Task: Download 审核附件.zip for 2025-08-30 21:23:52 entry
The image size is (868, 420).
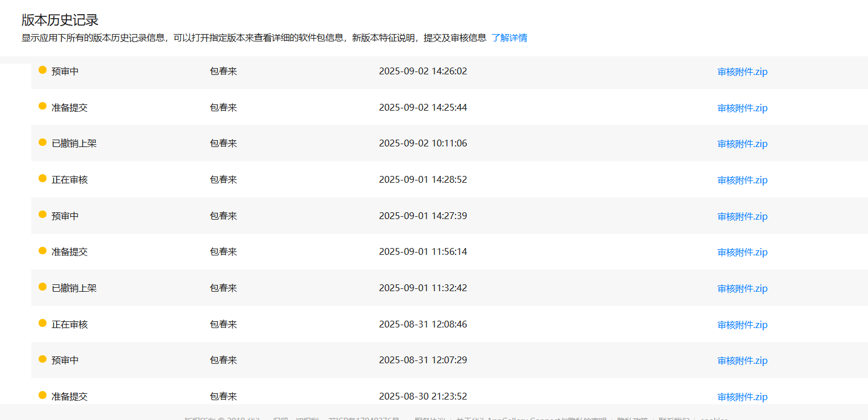Action: [742, 397]
